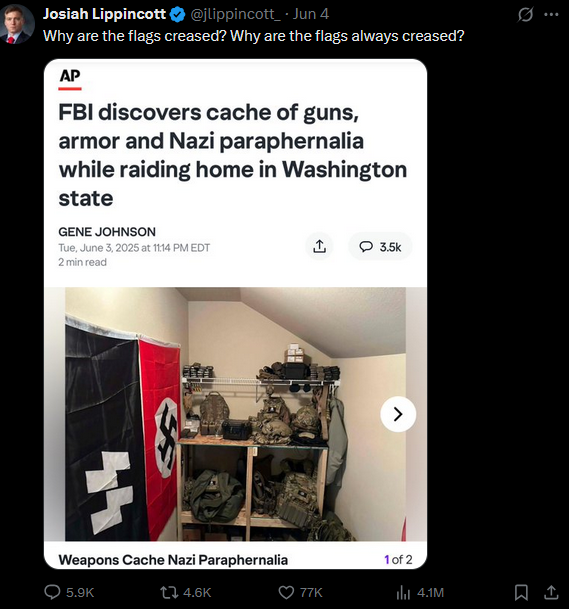Open the weapons cache photo

[235, 414]
